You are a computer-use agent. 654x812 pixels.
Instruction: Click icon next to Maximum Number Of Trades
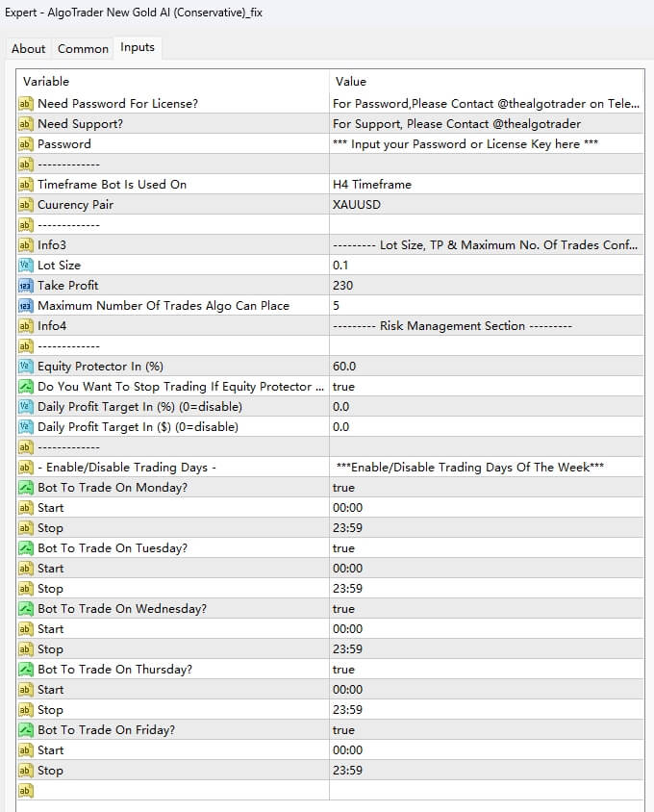pos(26,306)
